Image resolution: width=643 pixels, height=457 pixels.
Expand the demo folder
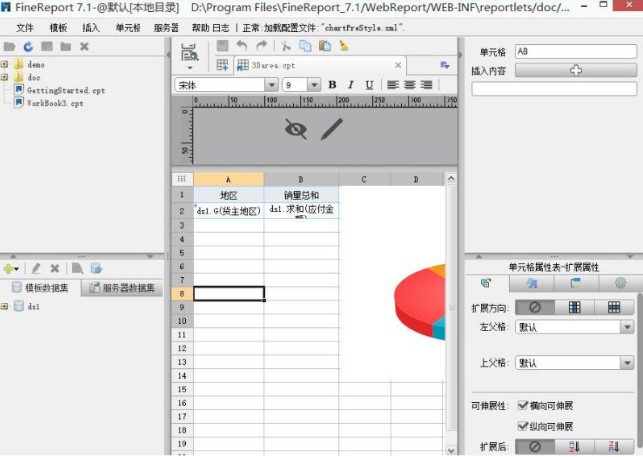click(x=5, y=64)
